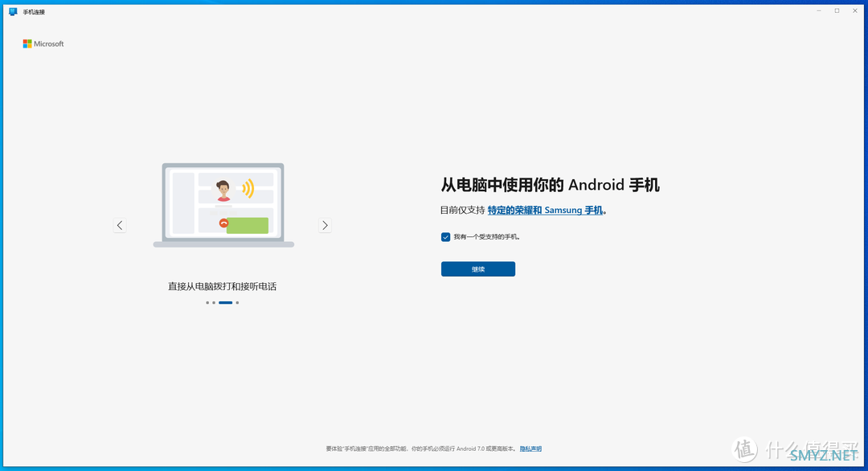
Task: Click the laptop call illustration
Action: tap(223, 205)
